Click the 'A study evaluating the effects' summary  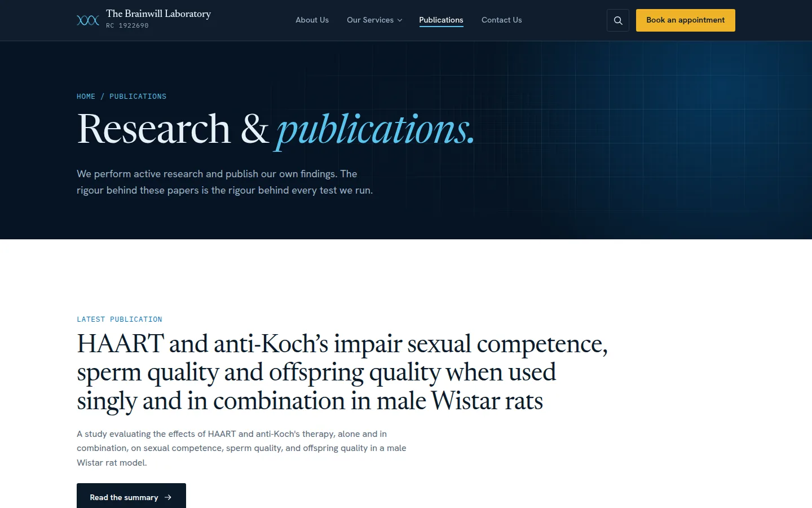click(x=241, y=448)
